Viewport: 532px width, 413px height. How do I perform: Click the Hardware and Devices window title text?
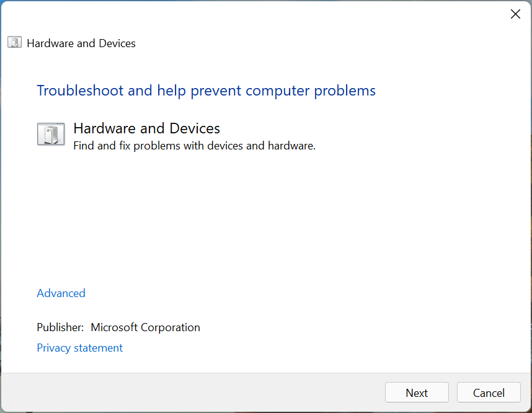pos(81,43)
